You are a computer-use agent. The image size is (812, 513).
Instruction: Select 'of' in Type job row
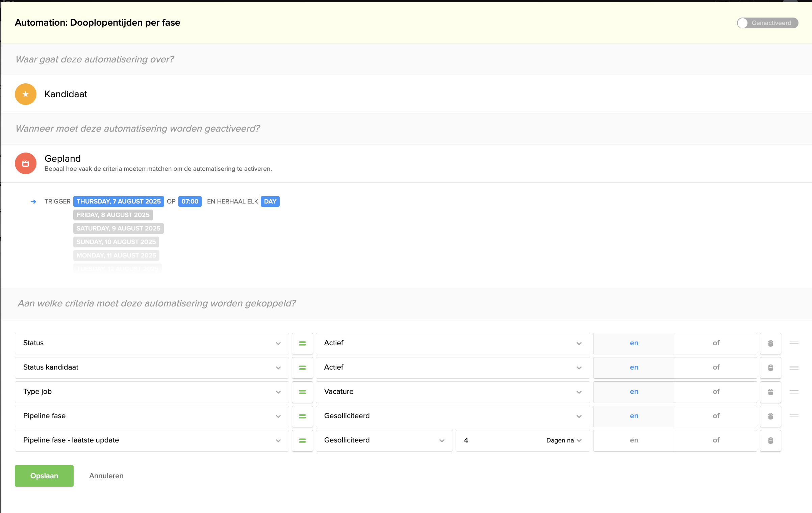pyautogui.click(x=716, y=392)
